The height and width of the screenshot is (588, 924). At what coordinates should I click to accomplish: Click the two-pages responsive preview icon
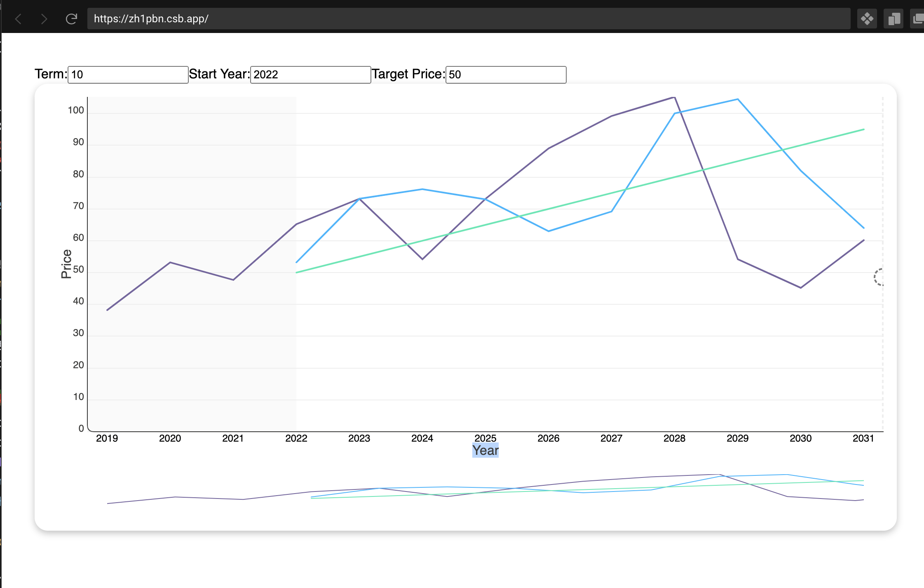click(893, 19)
